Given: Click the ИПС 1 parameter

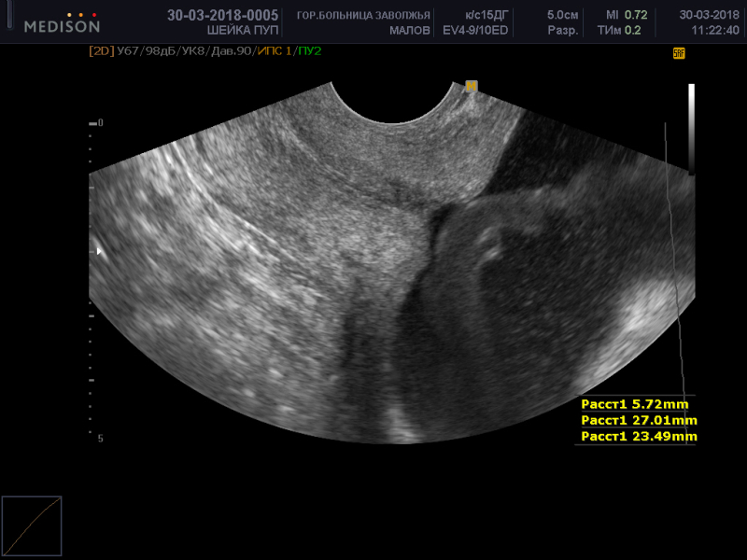Looking at the screenshot, I should click(275, 51).
